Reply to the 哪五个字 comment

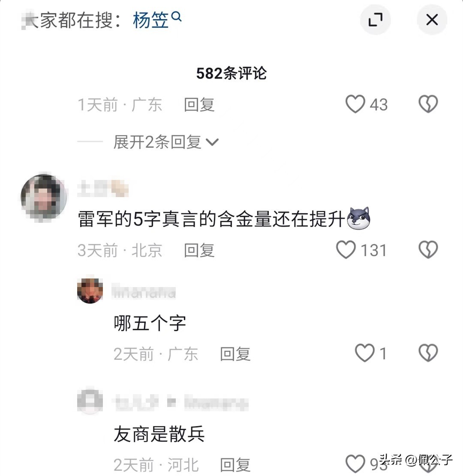click(x=235, y=354)
